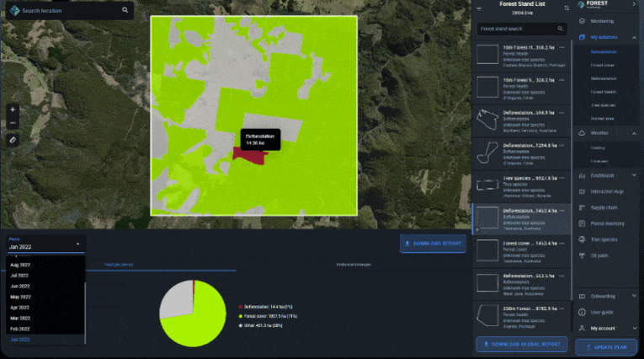Expand the Dashboard section chevron
The height and width of the screenshot is (359, 644).
click(x=634, y=175)
